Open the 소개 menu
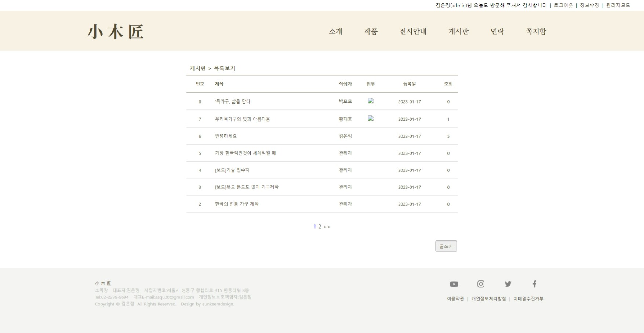This screenshot has width=644, height=333. coord(335,32)
